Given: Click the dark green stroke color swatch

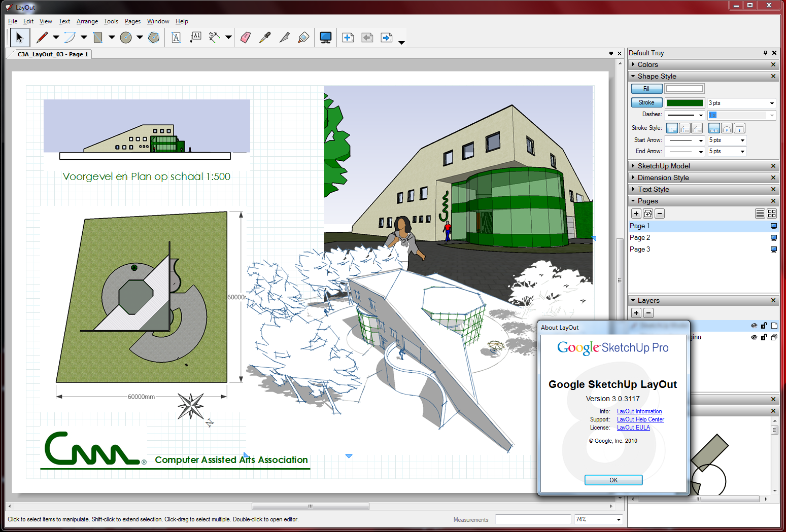Looking at the screenshot, I should point(685,103).
